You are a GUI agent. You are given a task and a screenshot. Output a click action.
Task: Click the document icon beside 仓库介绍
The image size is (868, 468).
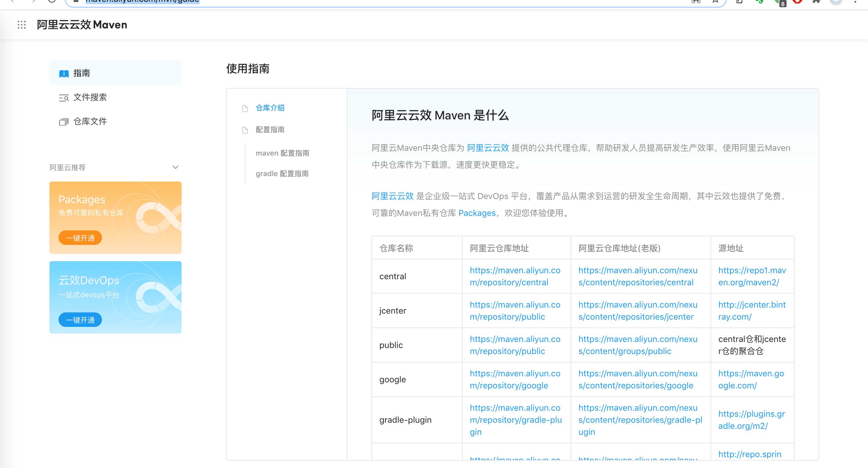tap(245, 108)
